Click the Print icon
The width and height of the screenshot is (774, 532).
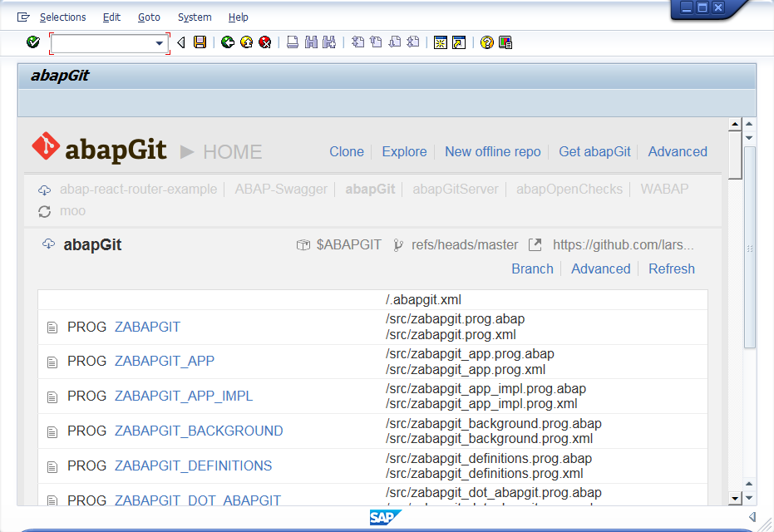[293, 42]
